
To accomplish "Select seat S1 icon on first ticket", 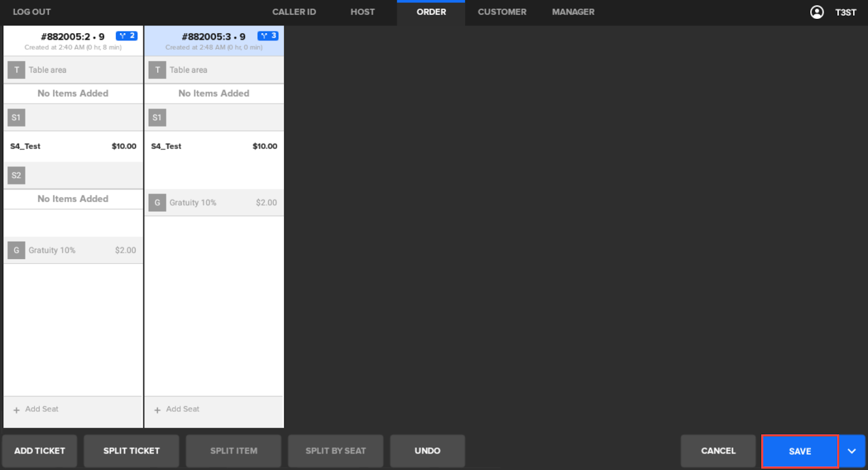I will click(x=16, y=118).
